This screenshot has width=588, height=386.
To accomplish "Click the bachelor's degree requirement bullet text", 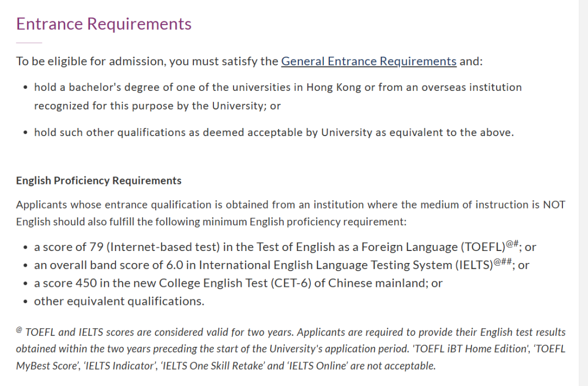I will pyautogui.click(x=278, y=87).
